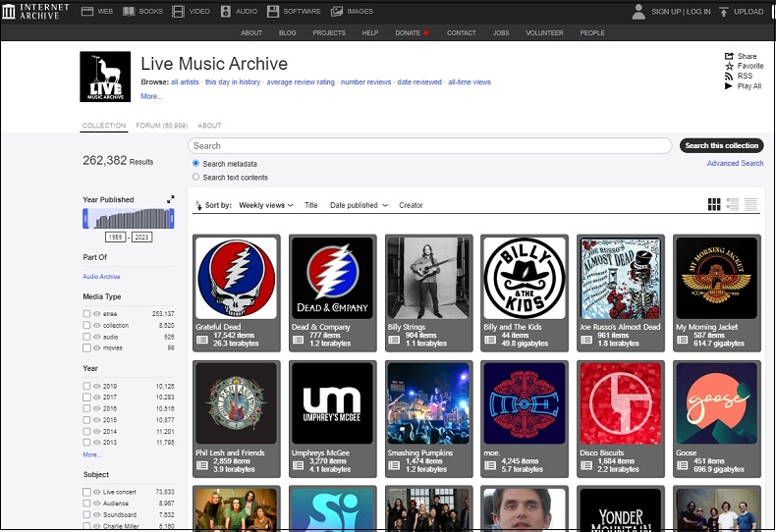The image size is (776, 532).
Task: Switch to the Collection tab
Action: coord(104,126)
